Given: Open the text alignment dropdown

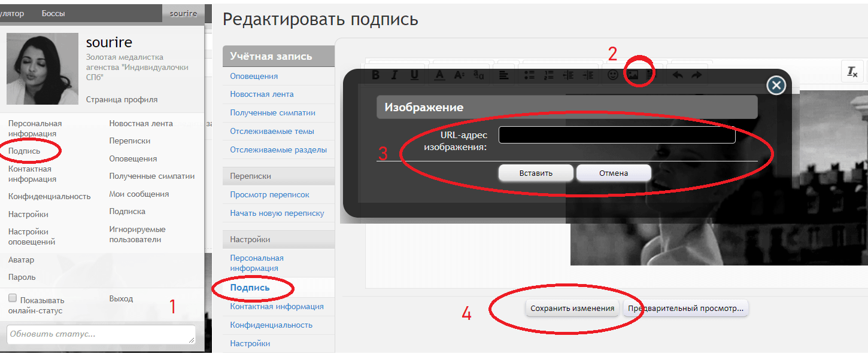Looking at the screenshot, I should point(504,75).
